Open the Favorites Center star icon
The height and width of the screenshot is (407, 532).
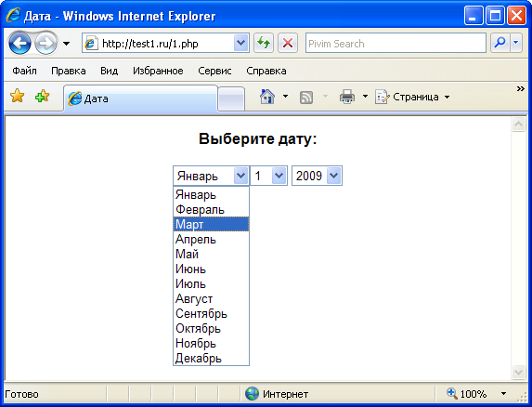point(17,96)
